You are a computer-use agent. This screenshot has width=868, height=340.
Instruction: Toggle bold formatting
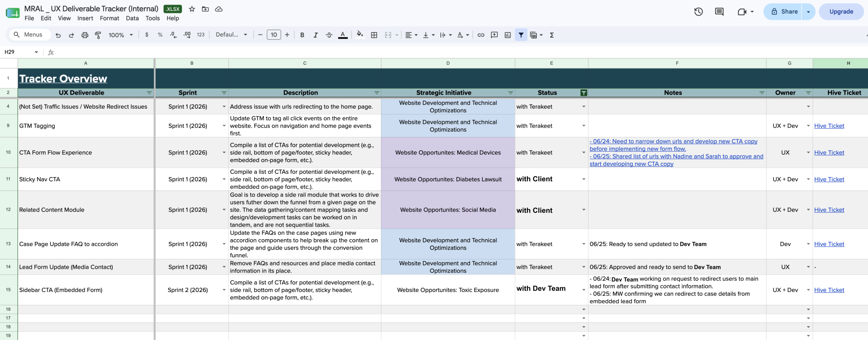point(302,35)
